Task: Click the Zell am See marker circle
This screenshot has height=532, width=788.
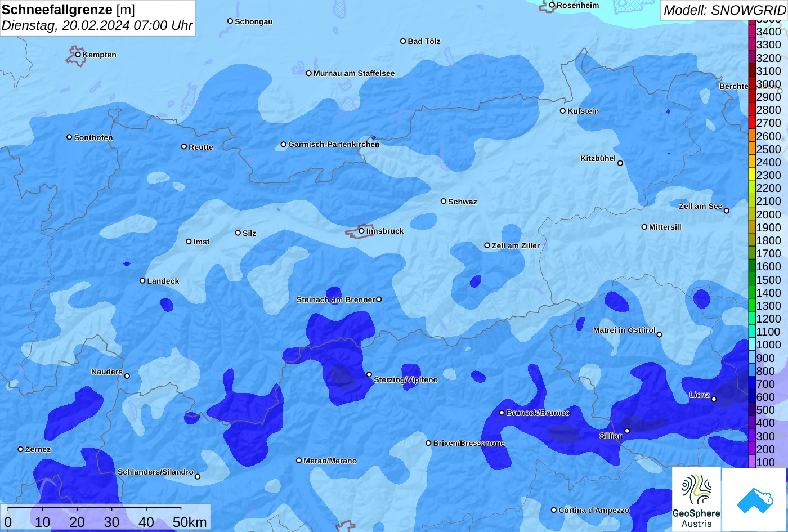Action: [x=726, y=211]
